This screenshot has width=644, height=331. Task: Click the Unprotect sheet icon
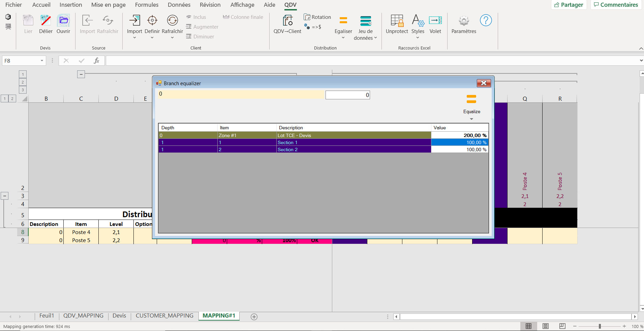pyautogui.click(x=397, y=21)
